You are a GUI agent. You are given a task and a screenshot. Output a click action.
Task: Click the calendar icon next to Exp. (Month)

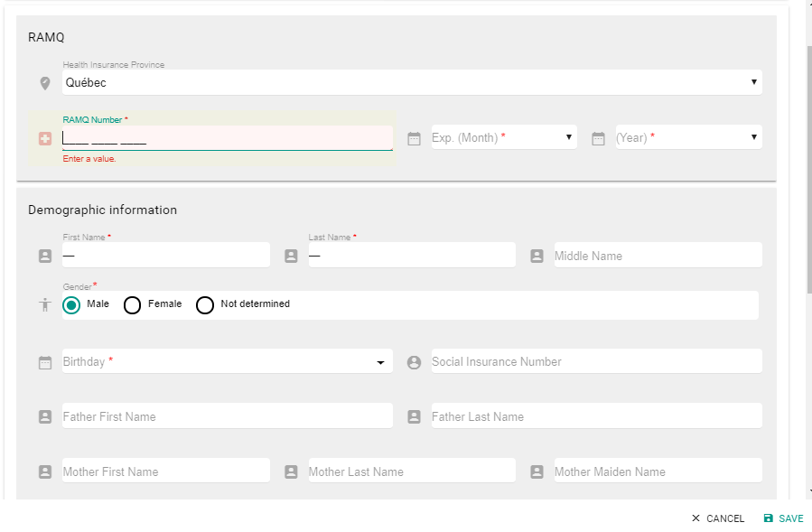tap(414, 139)
